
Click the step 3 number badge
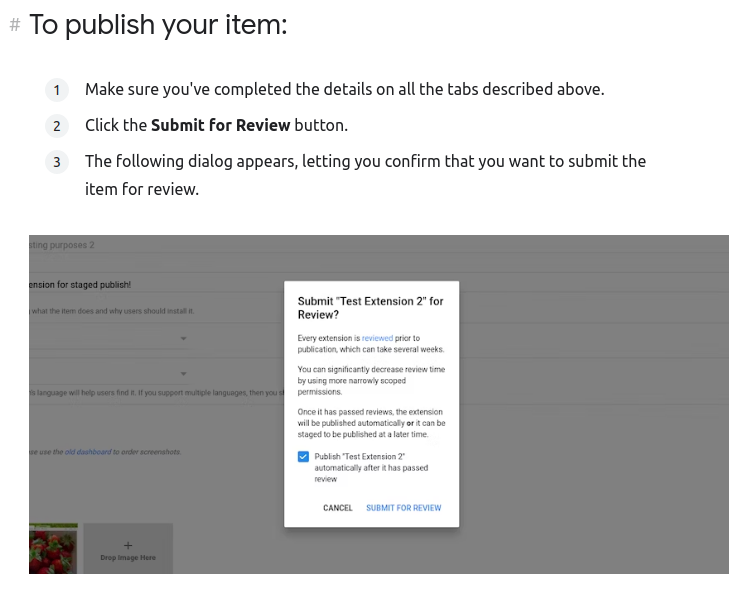pyautogui.click(x=57, y=162)
